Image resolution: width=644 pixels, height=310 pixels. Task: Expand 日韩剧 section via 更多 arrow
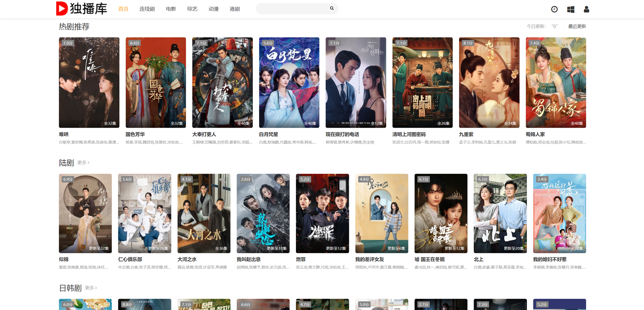(x=91, y=288)
